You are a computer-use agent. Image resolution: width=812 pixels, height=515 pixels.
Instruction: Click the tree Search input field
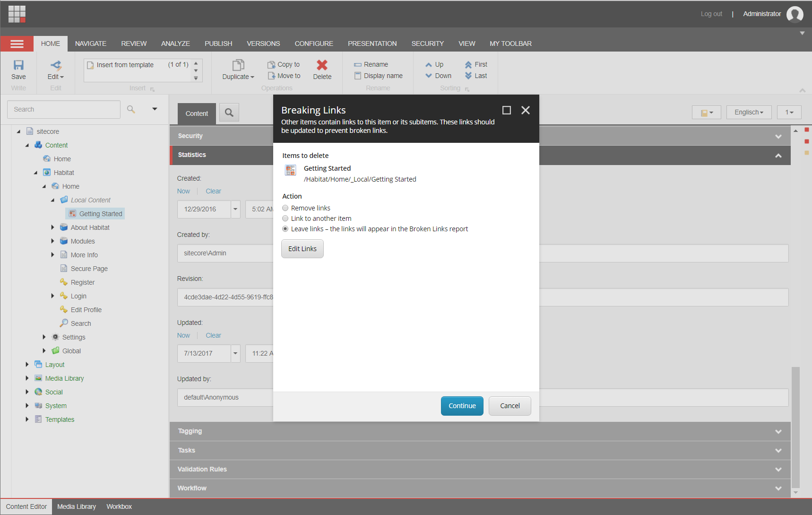tap(64, 109)
